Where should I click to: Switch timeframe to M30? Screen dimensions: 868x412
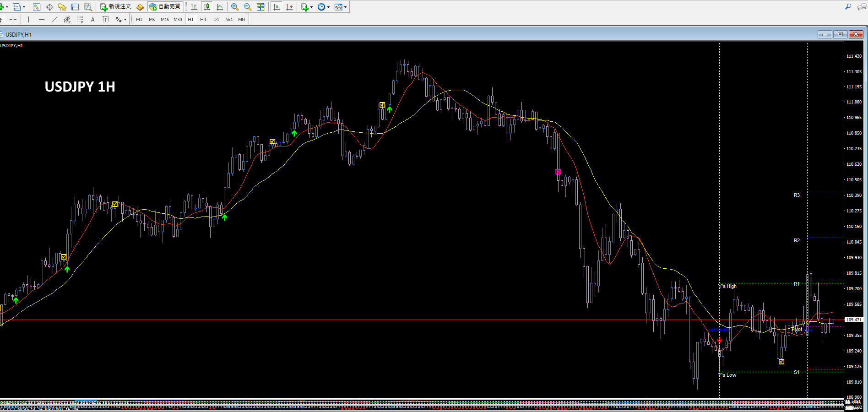pos(178,19)
